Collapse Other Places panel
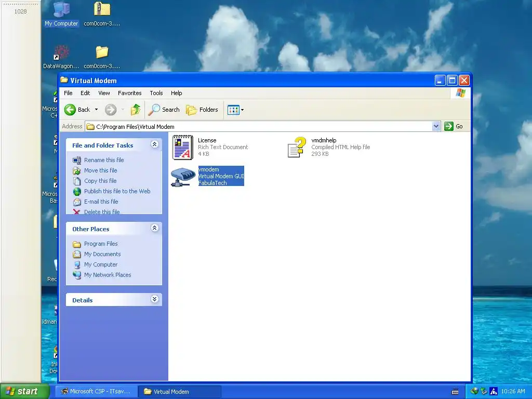The image size is (532, 399). coord(154,228)
